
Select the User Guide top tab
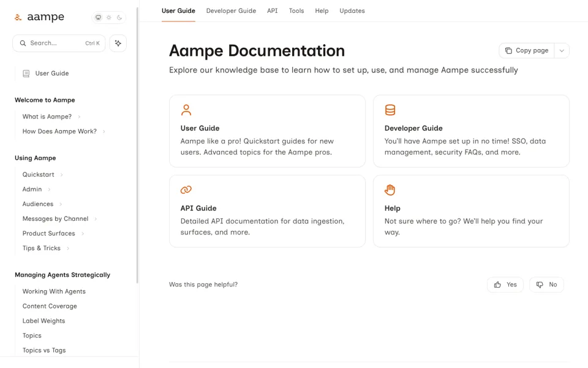pos(178,11)
